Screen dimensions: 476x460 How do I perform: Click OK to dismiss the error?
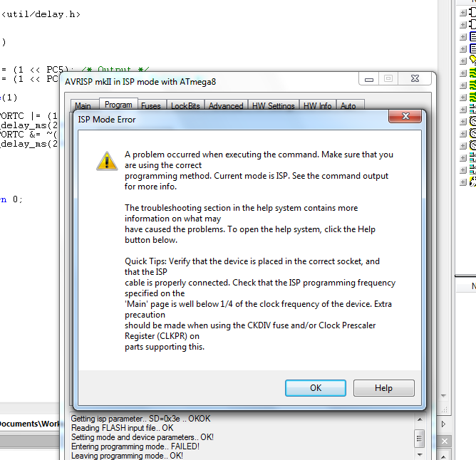tap(316, 388)
